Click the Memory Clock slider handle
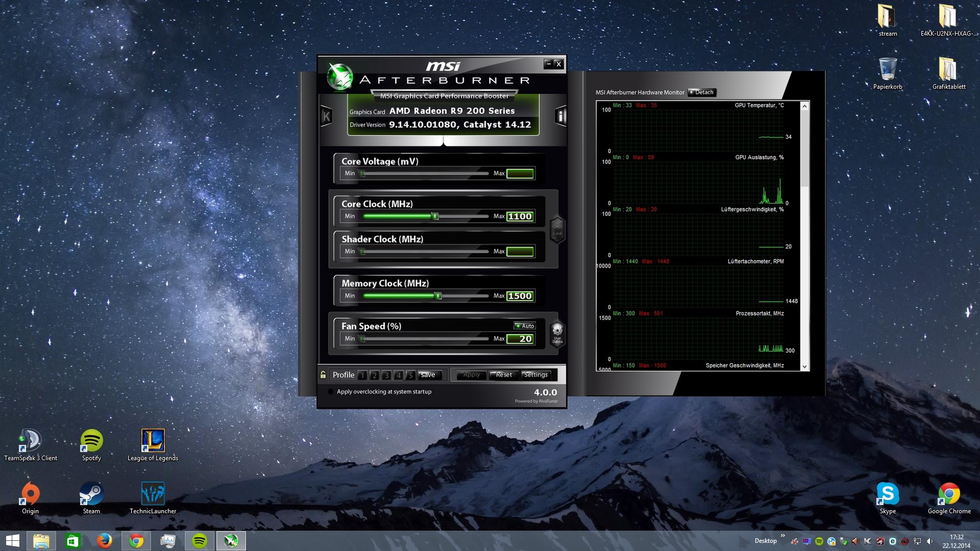The image size is (980, 551). 438,296
